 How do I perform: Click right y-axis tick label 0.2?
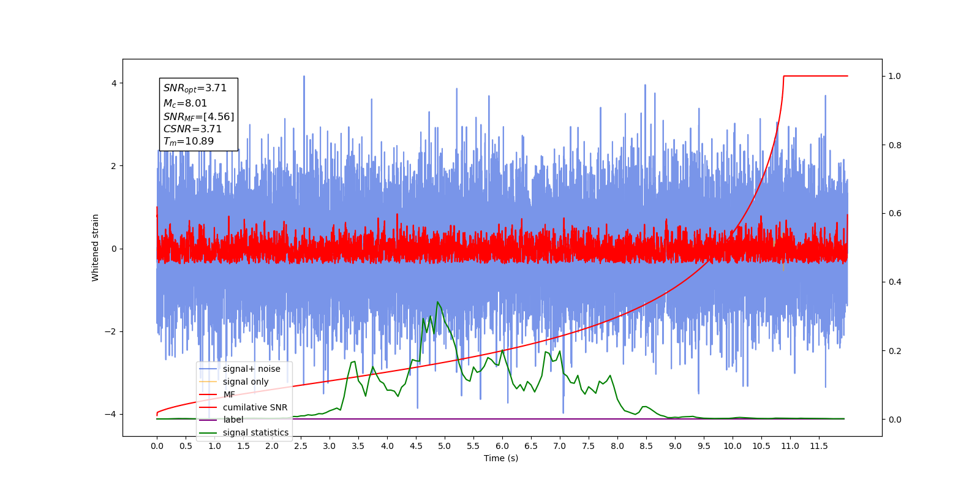pyautogui.click(x=895, y=351)
